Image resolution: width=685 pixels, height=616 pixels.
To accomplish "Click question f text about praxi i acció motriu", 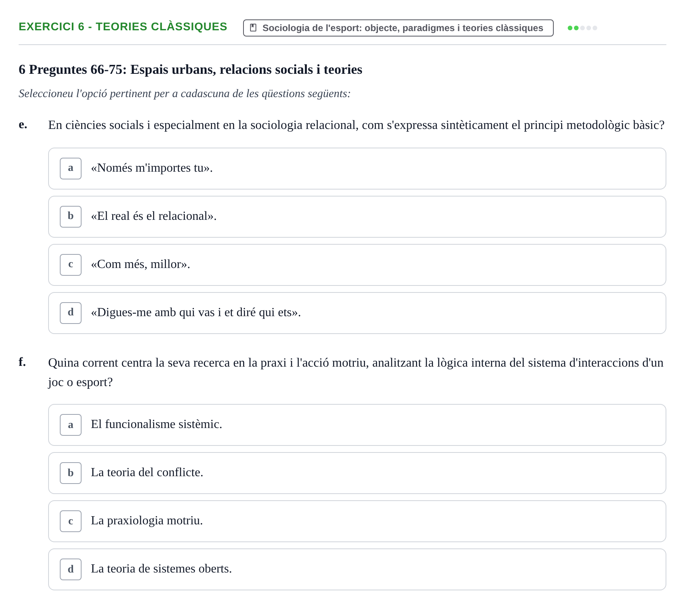I will [x=356, y=372].
